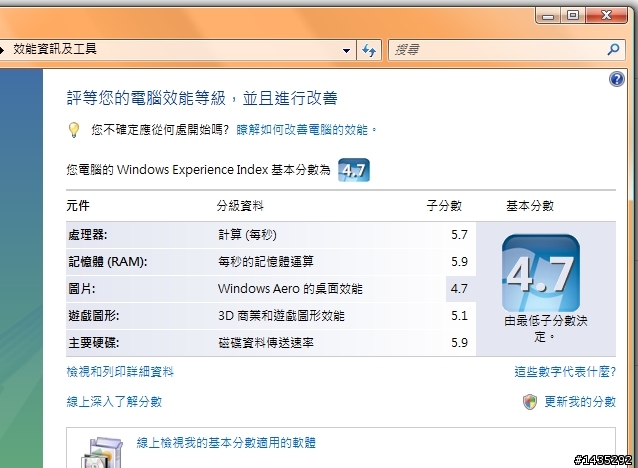Click the 每秒的記憶體運算 description text
Viewport: 638px width, 468px height.
pos(266,262)
